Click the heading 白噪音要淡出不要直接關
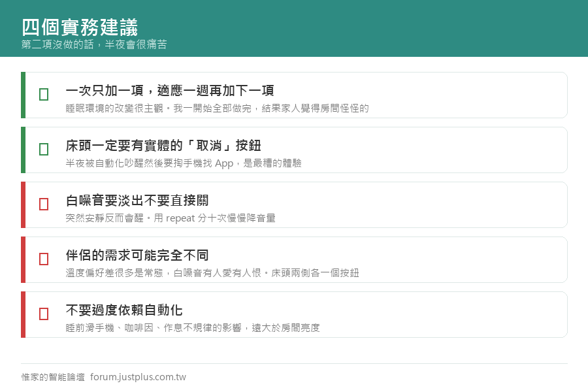Screen dimensions: 588x392 [x=137, y=201]
